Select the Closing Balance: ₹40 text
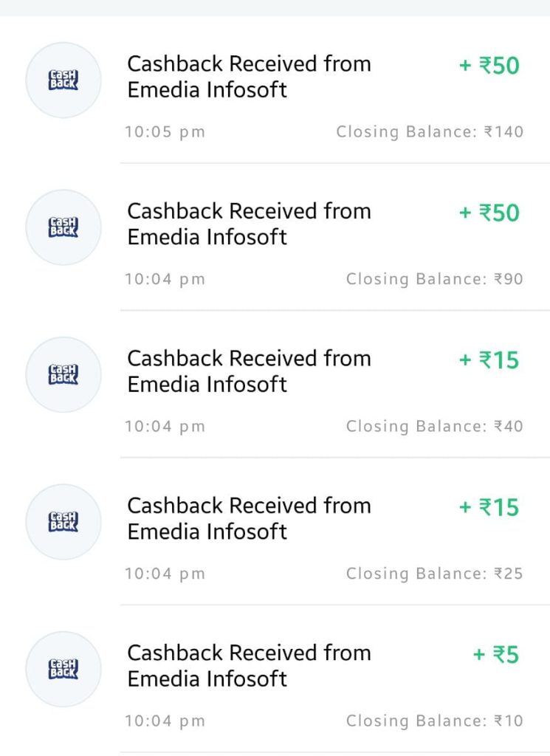This screenshot has height=756, width=550. (x=434, y=427)
